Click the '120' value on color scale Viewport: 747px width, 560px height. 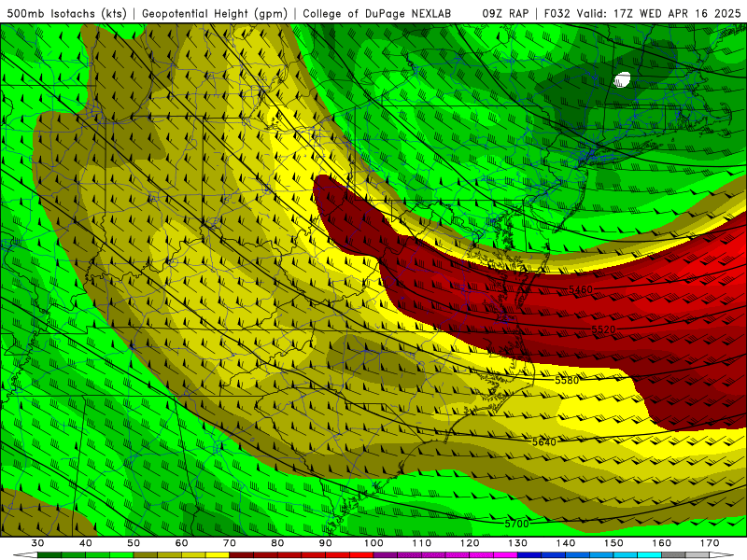pos(470,543)
